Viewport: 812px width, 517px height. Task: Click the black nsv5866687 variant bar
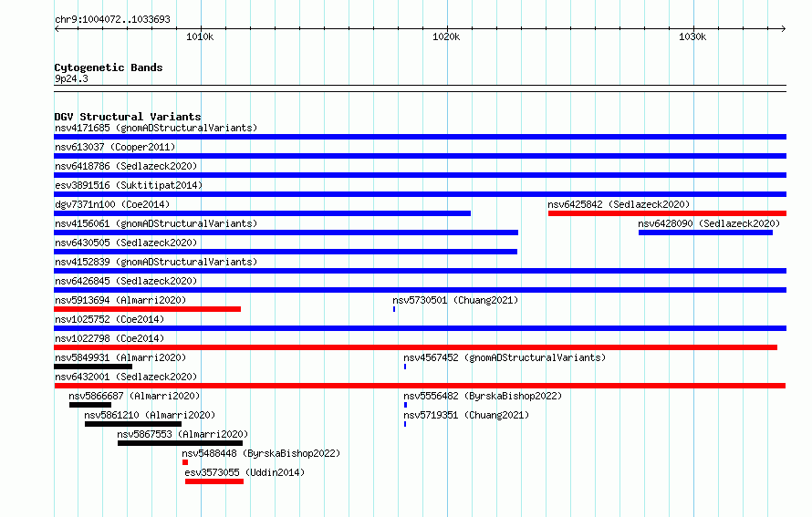tap(90, 405)
